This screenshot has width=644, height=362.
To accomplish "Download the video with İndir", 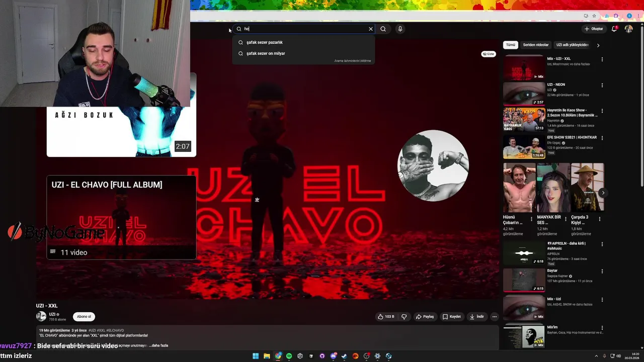I will pos(476,317).
